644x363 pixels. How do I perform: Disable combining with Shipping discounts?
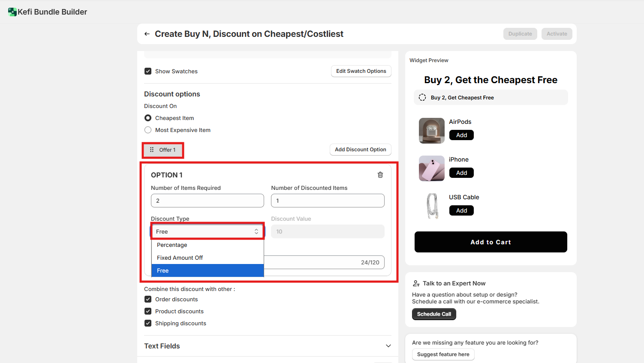[148, 324]
